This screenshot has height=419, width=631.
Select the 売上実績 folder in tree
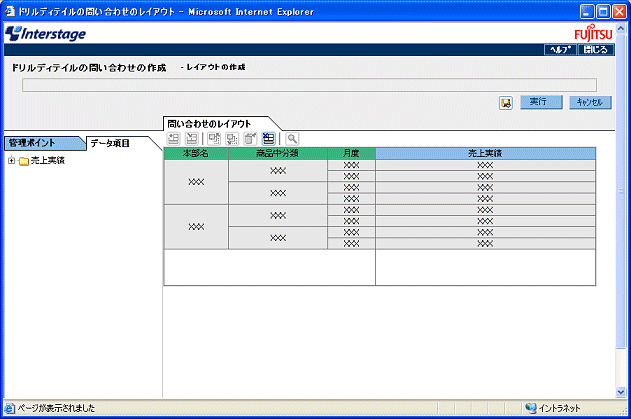pyautogui.click(x=47, y=160)
